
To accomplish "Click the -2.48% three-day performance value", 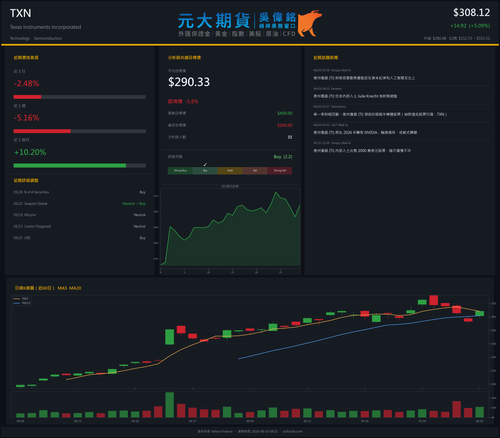I will [x=26, y=83].
